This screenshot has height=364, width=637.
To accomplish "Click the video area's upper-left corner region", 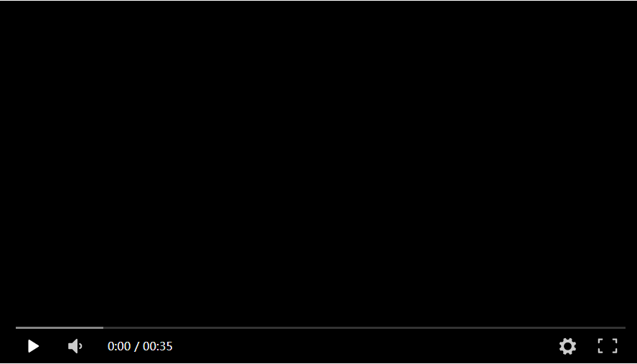I will point(24,20).
